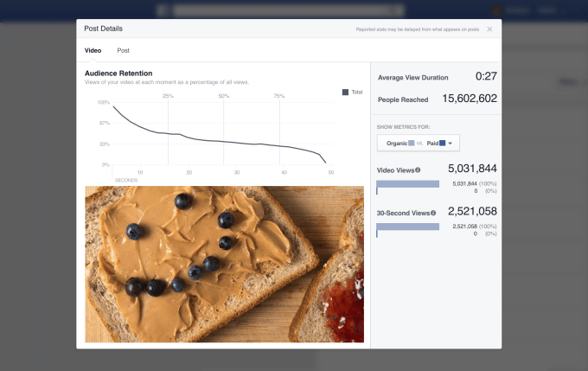This screenshot has height=371, width=588.
Task: Click the Paid color swatch in dropdown
Action: (x=443, y=143)
